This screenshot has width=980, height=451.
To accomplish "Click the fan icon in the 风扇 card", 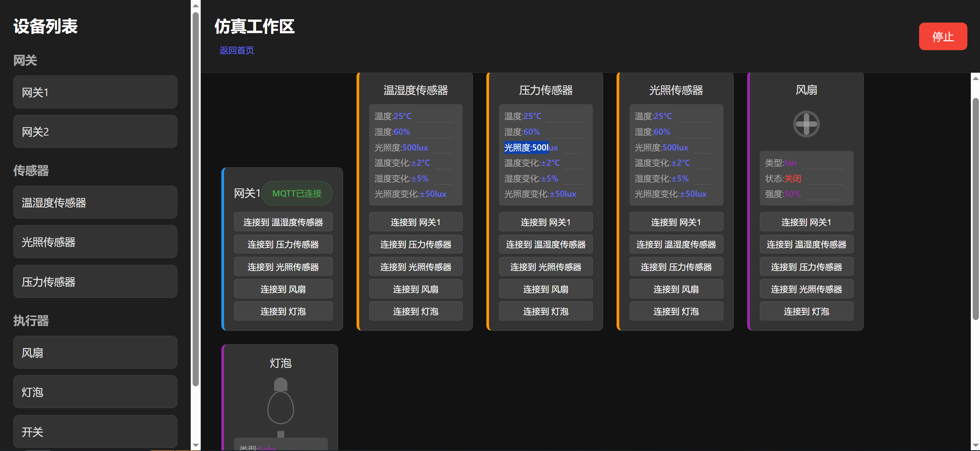I will point(806,124).
